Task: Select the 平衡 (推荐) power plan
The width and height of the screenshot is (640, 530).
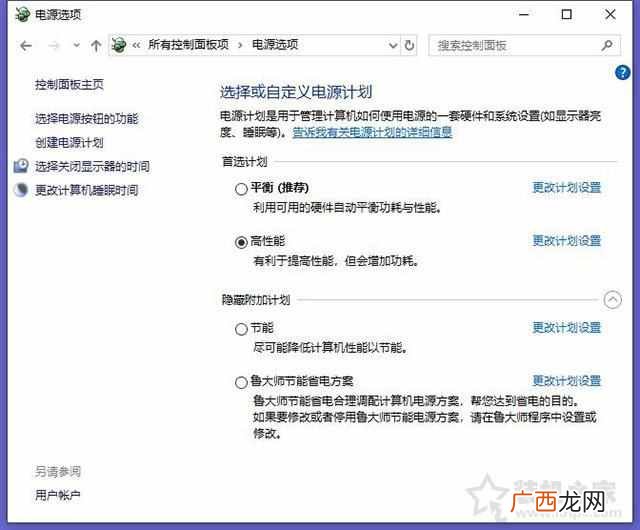Action: [241, 189]
